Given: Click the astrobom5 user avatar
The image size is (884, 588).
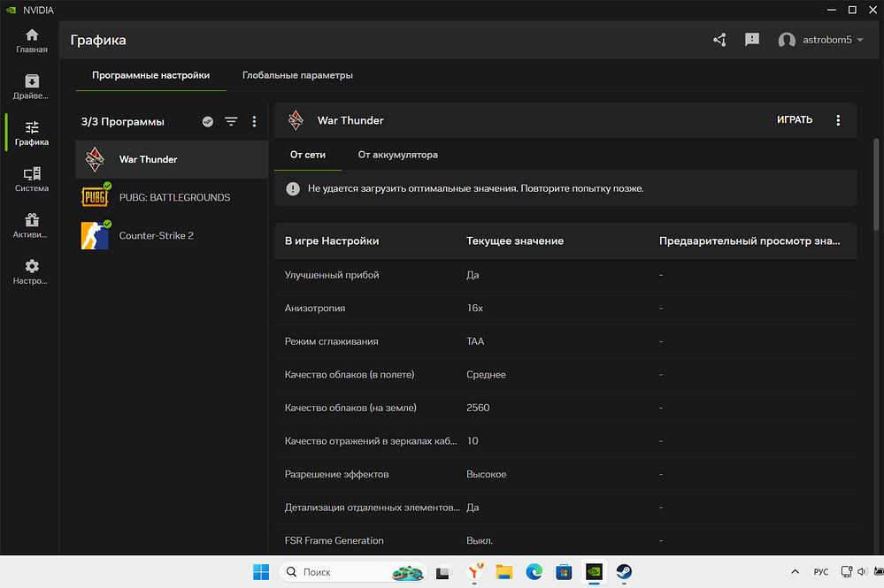Looking at the screenshot, I should click(x=787, y=40).
